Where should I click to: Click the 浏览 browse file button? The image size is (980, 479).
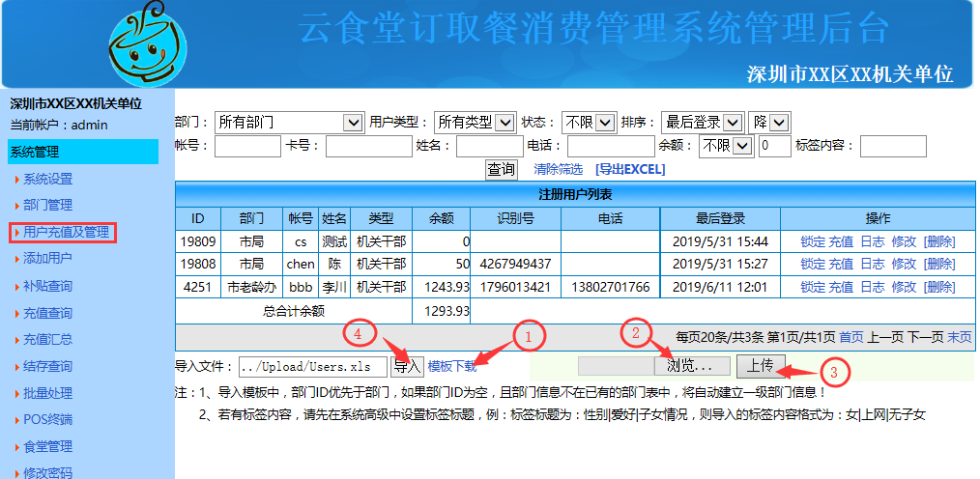click(692, 366)
